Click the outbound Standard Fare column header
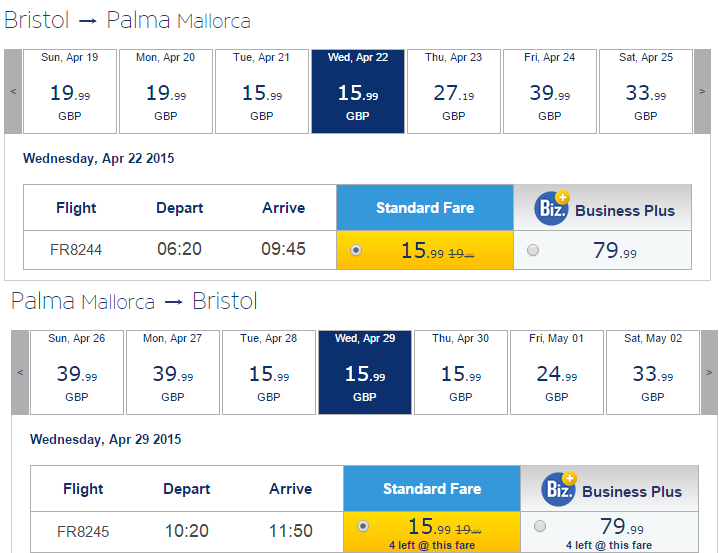 click(425, 208)
